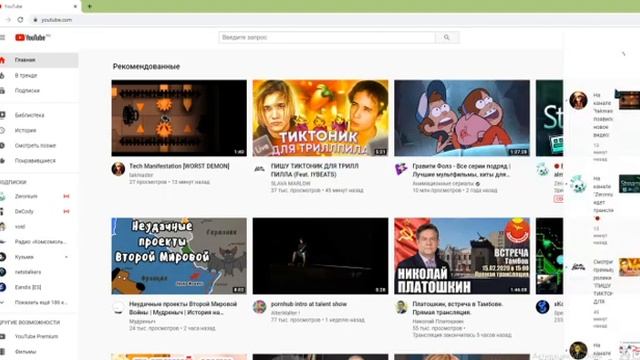Click talent show video channel avatar
This screenshot has height=360, width=640.
tap(260, 307)
